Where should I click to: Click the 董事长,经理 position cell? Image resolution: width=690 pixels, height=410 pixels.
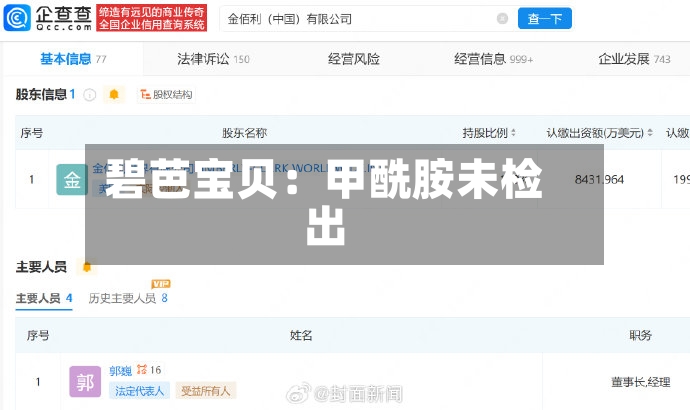[x=640, y=382]
